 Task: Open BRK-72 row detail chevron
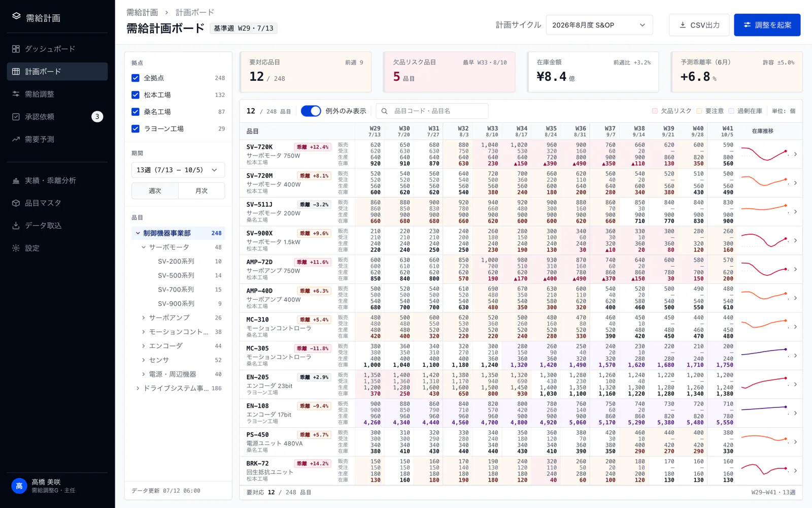[795, 470]
